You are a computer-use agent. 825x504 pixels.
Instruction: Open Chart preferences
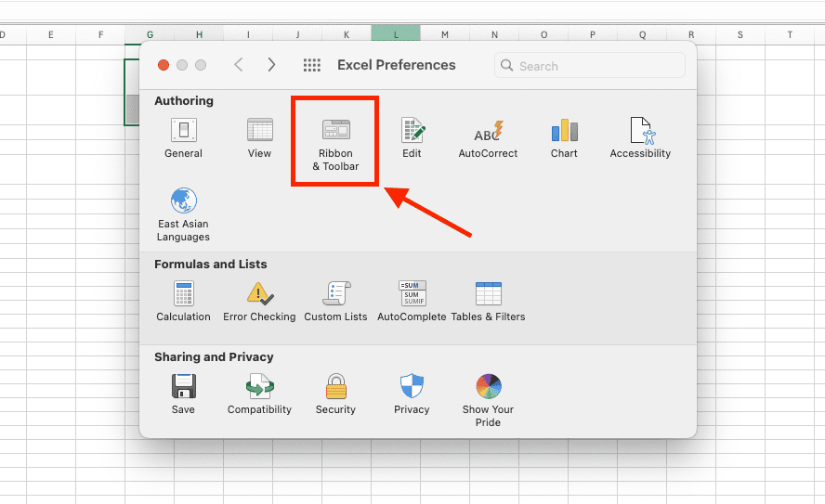coord(564,138)
